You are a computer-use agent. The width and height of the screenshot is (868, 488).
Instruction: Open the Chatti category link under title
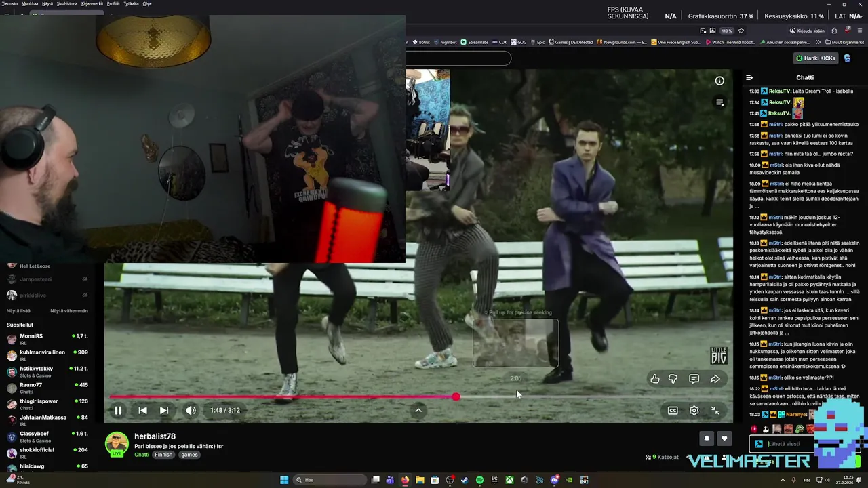click(x=142, y=455)
